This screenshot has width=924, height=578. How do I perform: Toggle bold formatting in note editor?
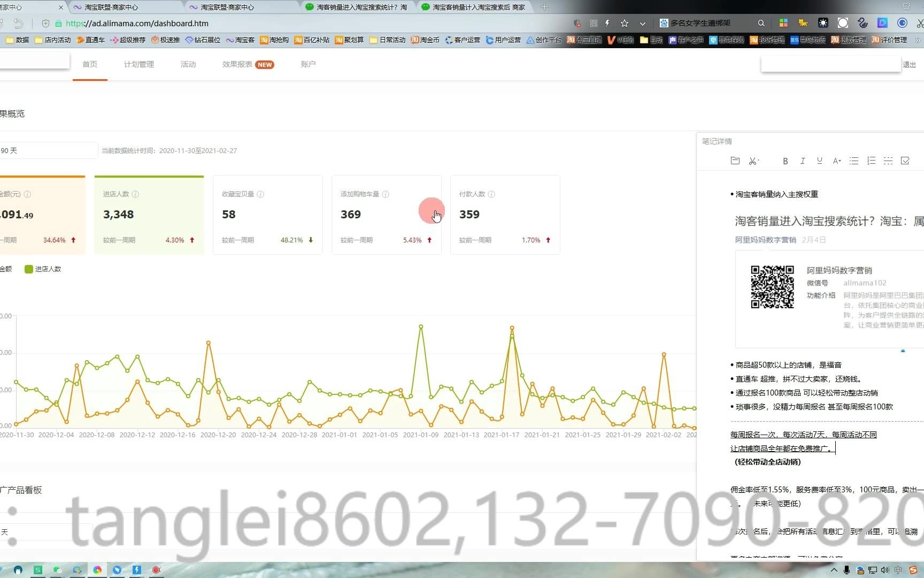(x=785, y=161)
